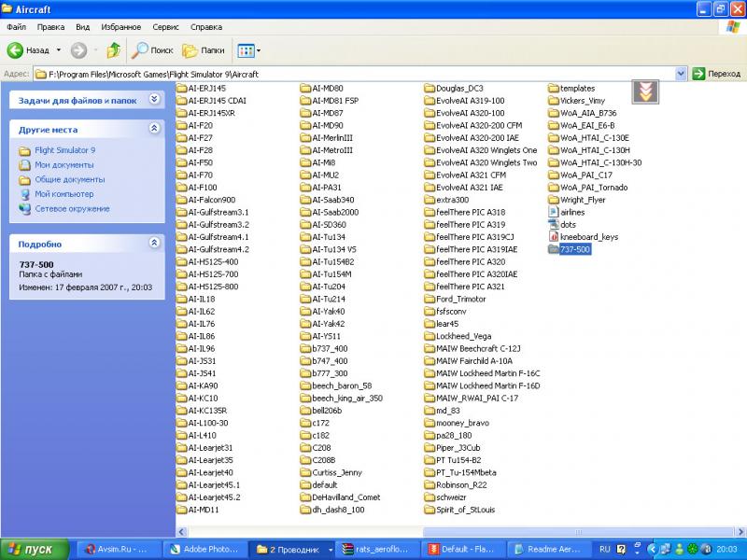
Task: Select the DeHavilland_Comet folder name
Action: (x=346, y=497)
